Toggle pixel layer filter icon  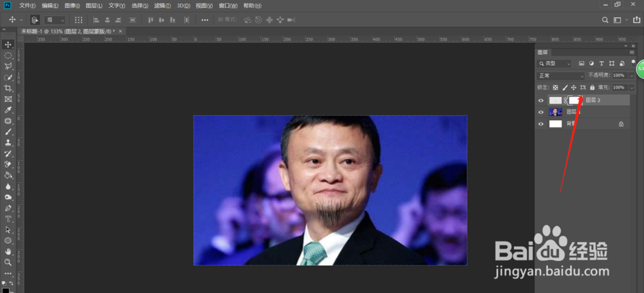click(582, 64)
